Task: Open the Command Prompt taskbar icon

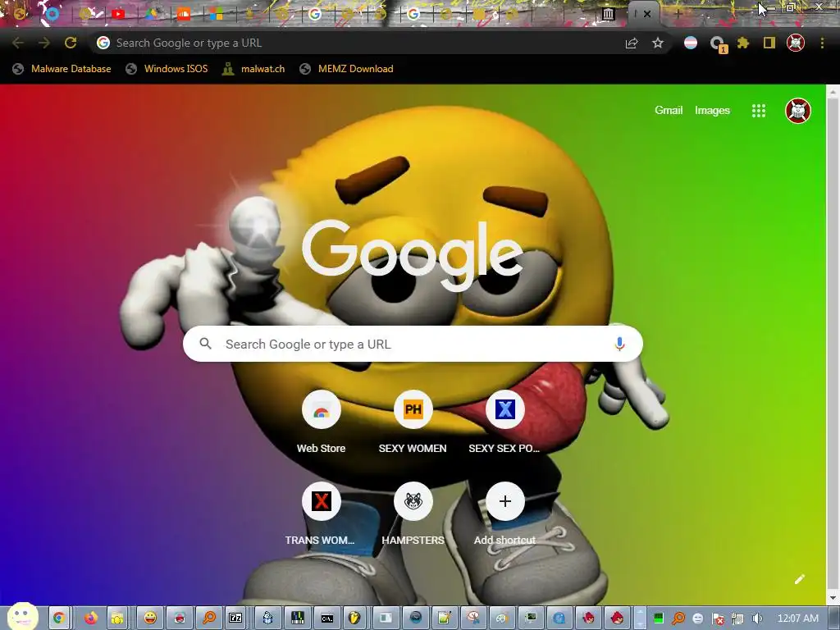Action: (326, 619)
